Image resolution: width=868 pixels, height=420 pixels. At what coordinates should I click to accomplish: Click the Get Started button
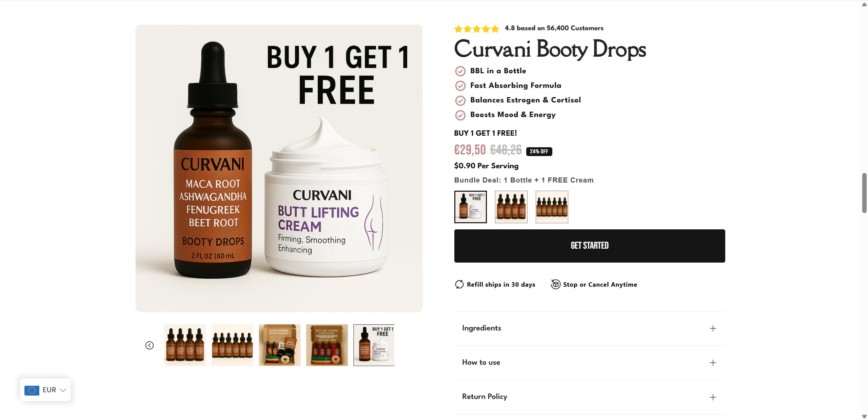590,246
